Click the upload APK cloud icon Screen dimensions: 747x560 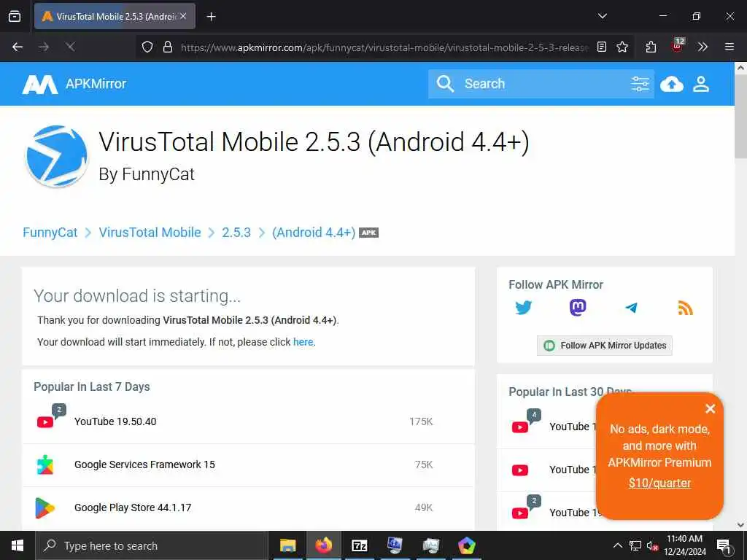pos(672,84)
